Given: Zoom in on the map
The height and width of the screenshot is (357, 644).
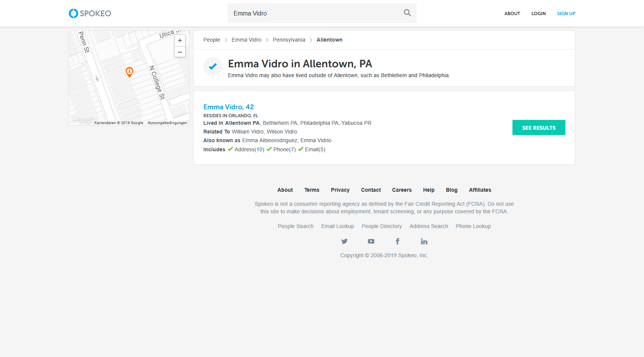Looking at the screenshot, I should (x=180, y=40).
